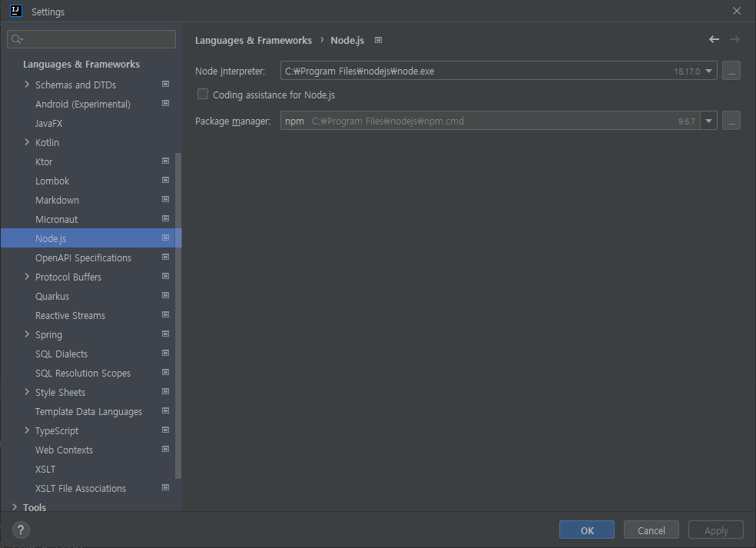The image size is (756, 548).
Task: Open Markdown settings page
Action: (57, 200)
